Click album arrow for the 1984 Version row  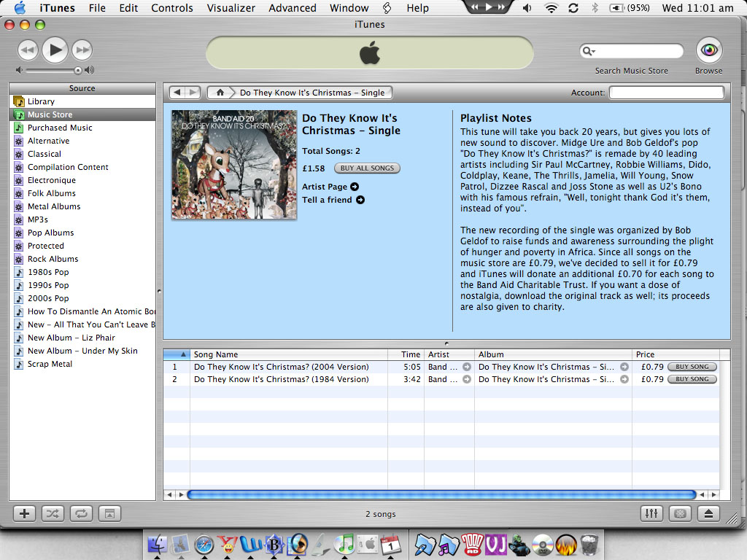624,379
